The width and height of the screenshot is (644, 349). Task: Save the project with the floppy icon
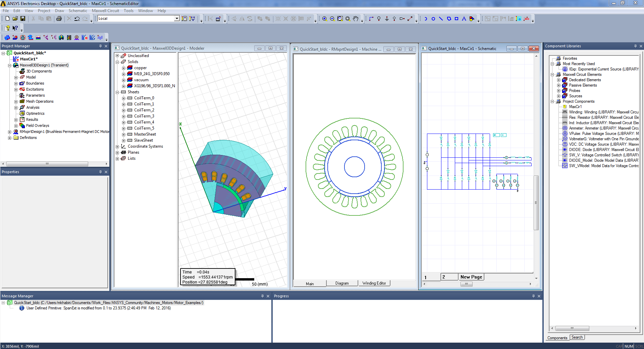pos(23,19)
